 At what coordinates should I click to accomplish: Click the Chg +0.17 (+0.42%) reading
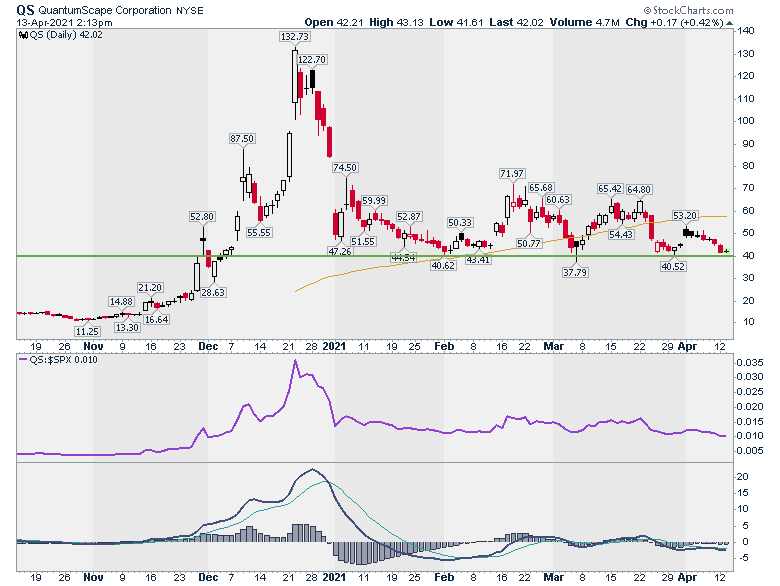coord(674,22)
